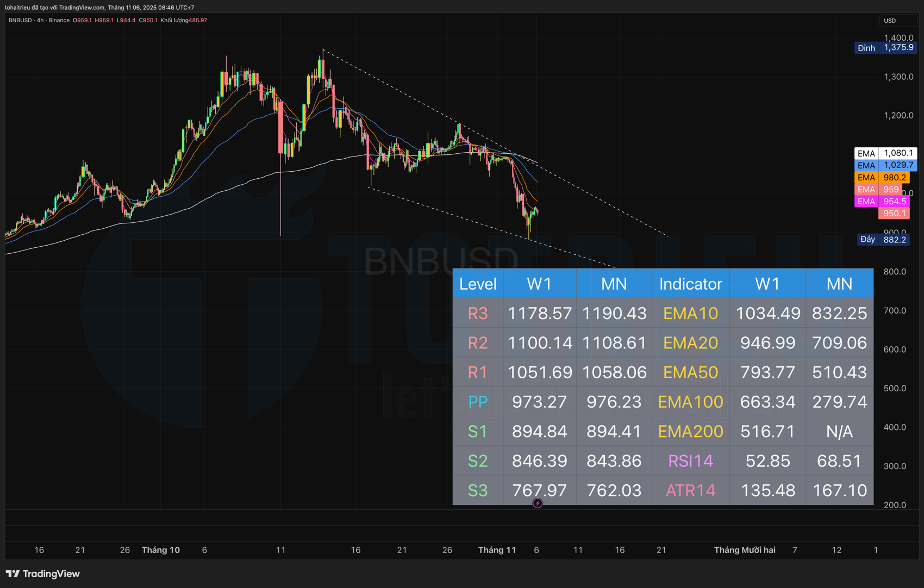The width and height of the screenshot is (924, 588).
Task: Open the USD currency selector
Action: [x=897, y=21]
